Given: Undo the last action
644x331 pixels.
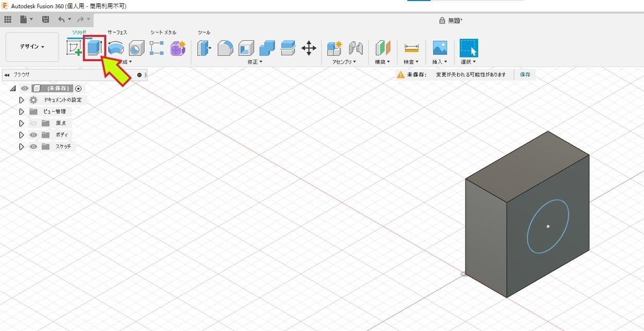Looking at the screenshot, I should [x=61, y=19].
